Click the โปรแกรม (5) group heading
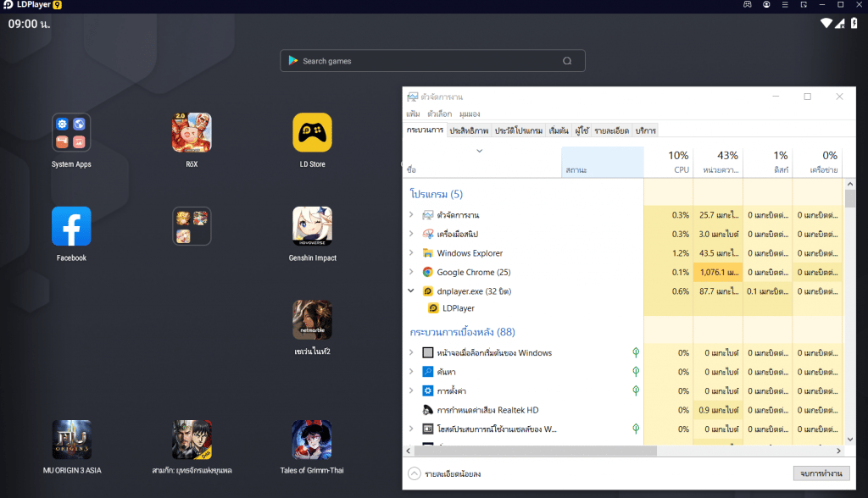Viewport: 868px width, 498px height. (x=437, y=194)
